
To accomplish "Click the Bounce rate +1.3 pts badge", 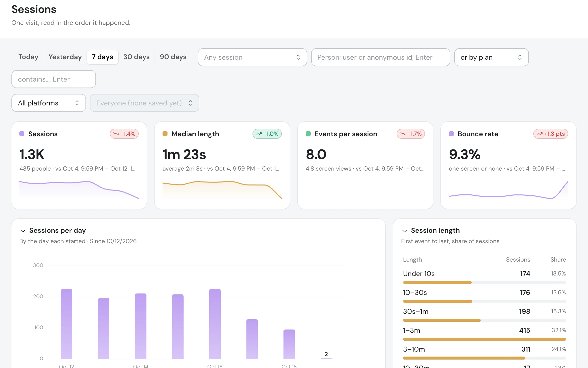I will (x=551, y=134).
